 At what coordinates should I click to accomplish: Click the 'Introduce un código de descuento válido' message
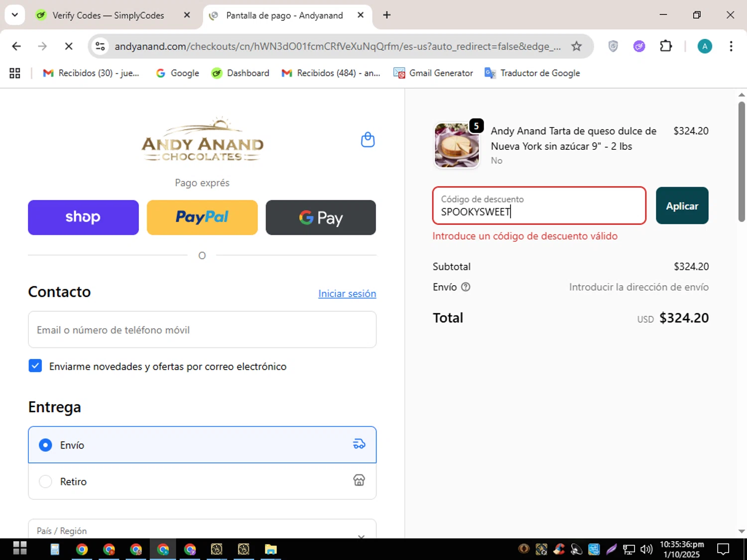click(x=525, y=236)
